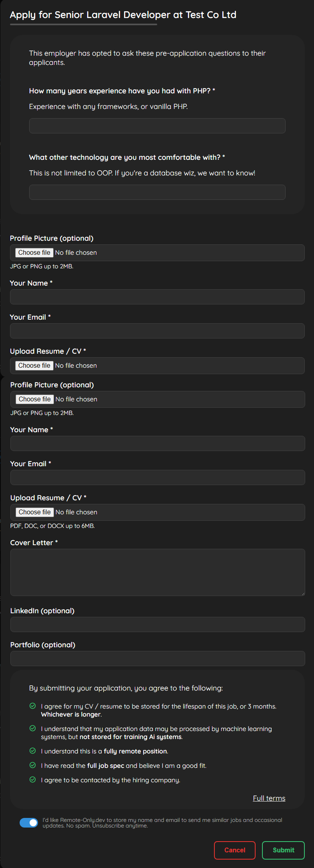Choose file for the second Upload Resume / CV
Image resolution: width=314 pixels, height=868 pixels.
(34, 512)
